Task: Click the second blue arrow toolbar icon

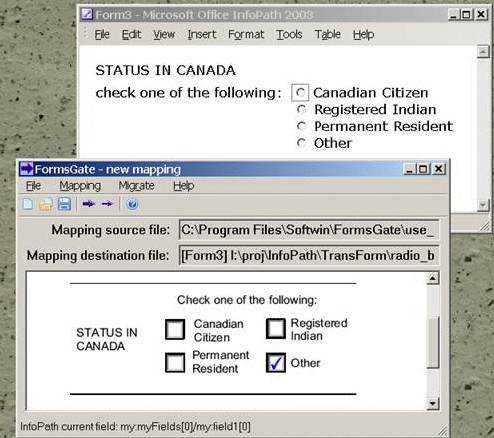Action: point(107,204)
